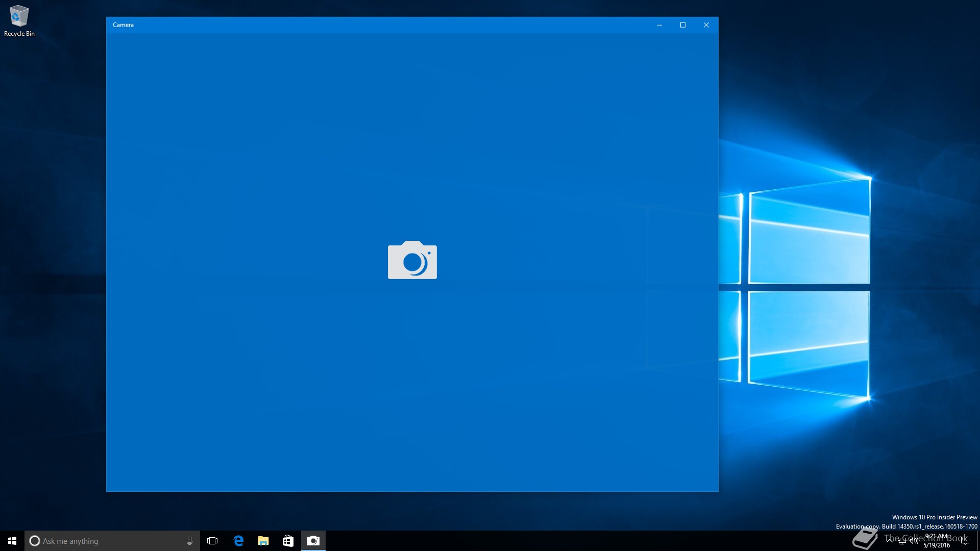The width and height of the screenshot is (980, 551).
Task: Maximize the Camera window
Action: 682,25
